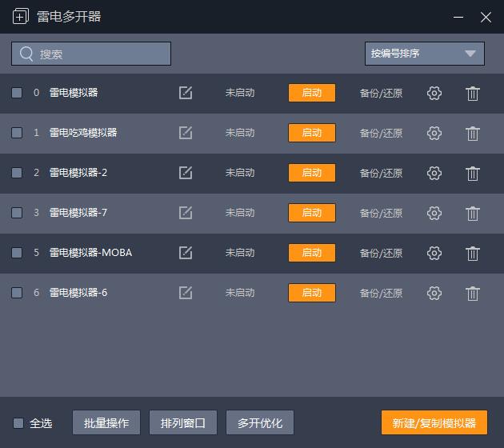Click the 雷电多开器 title text
This screenshot has width=504, height=448.
point(69,17)
